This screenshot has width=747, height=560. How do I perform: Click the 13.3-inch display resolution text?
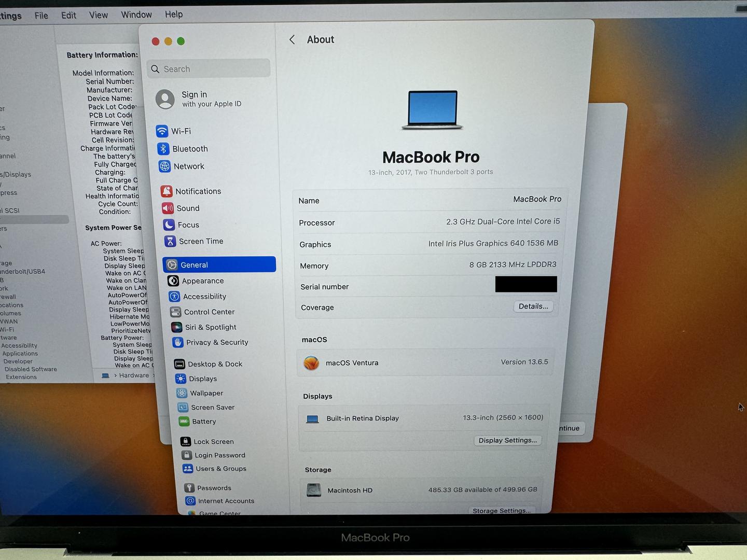point(503,417)
